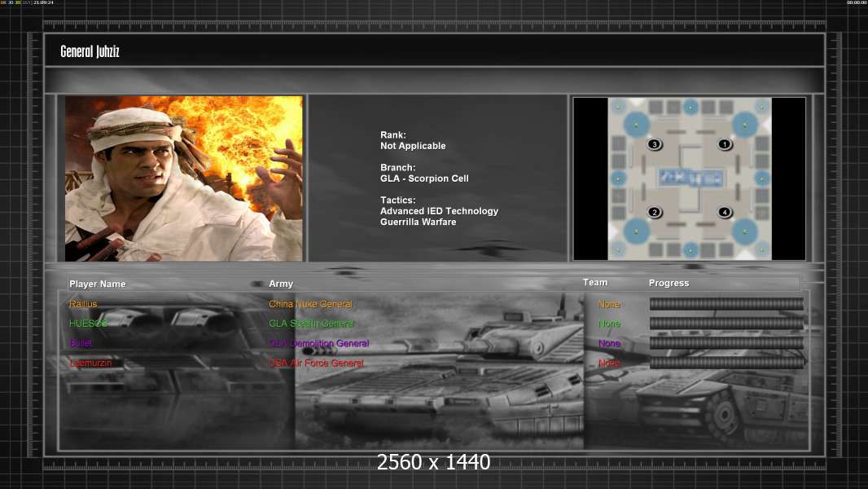Click 'USA Air Force General' army text
The width and height of the screenshot is (868, 489).
(316, 363)
